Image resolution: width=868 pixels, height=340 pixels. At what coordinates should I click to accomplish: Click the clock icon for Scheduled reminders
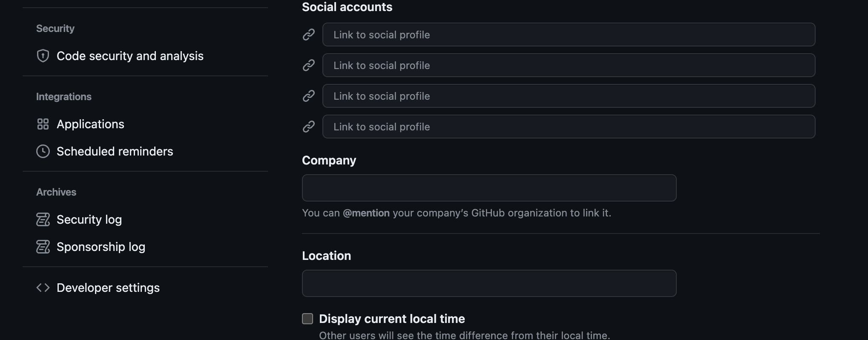tap(43, 151)
